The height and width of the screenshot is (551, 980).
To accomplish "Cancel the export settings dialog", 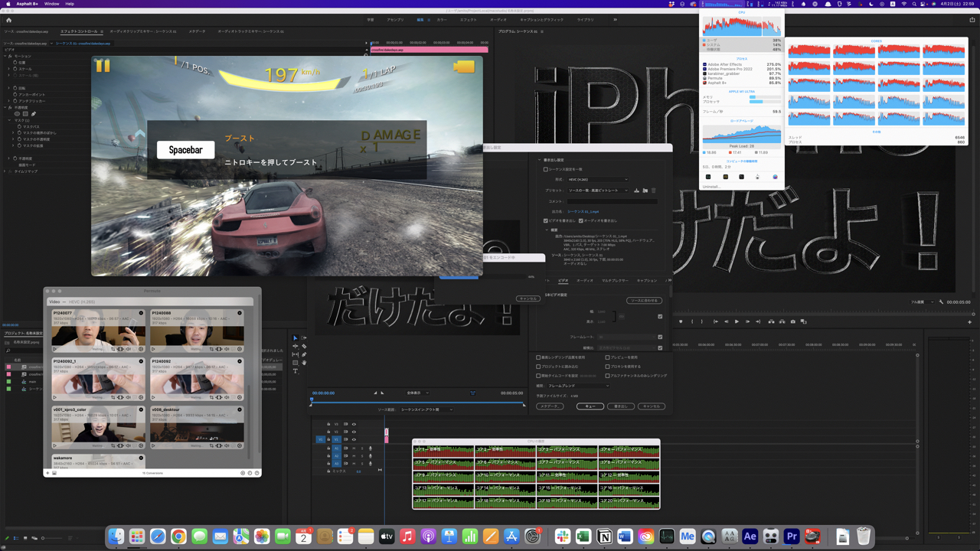I will 652,406.
